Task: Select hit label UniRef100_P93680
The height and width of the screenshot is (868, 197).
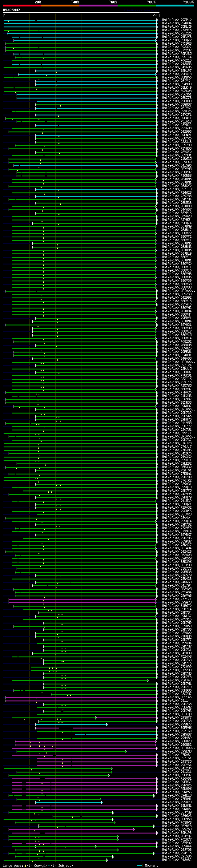Action: 177,128
